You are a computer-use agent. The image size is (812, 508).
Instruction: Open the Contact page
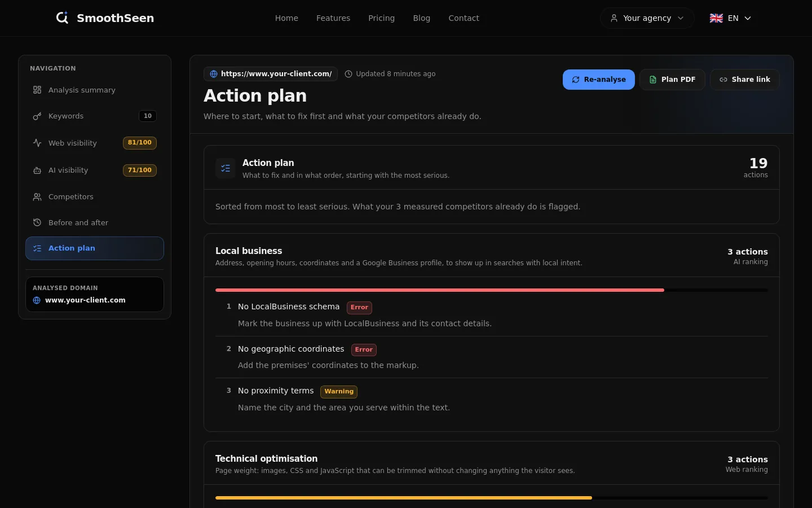(464, 18)
